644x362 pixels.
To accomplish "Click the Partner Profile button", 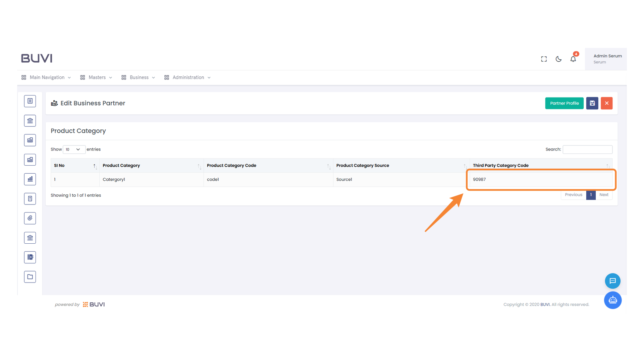I will click(x=564, y=103).
